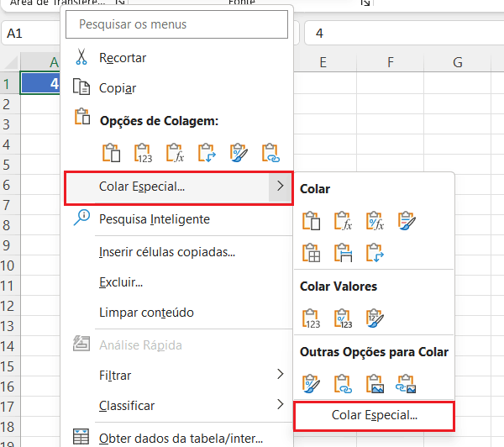Choose Formulas and Number Formatting paste icon

[x=375, y=221]
